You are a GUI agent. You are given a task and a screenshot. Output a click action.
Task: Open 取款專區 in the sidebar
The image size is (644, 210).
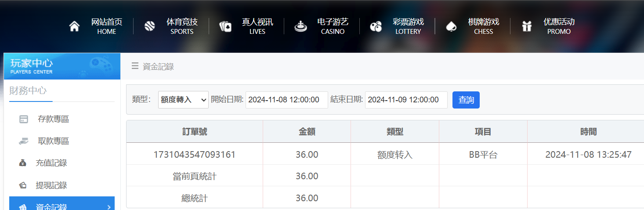[x=53, y=141]
